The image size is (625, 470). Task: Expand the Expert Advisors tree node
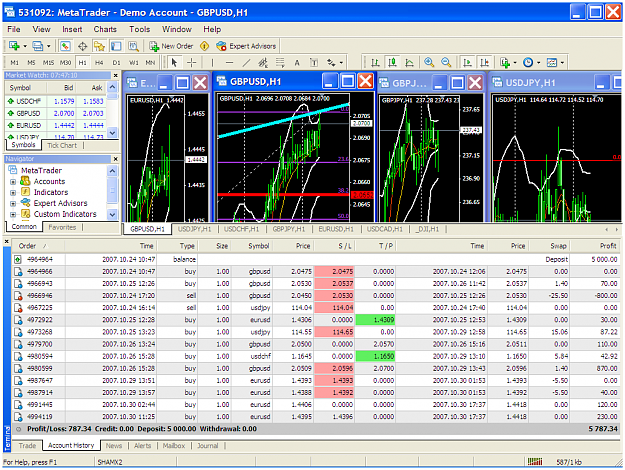pos(13,203)
